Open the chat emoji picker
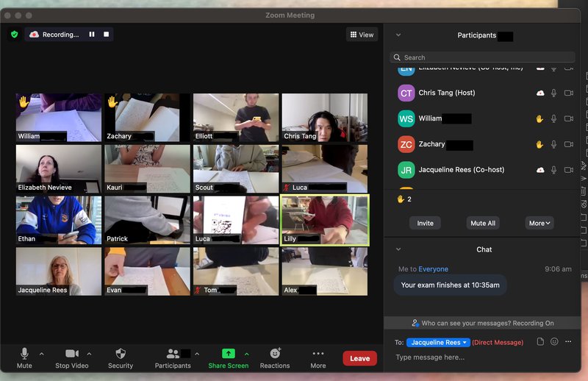 pos(554,342)
